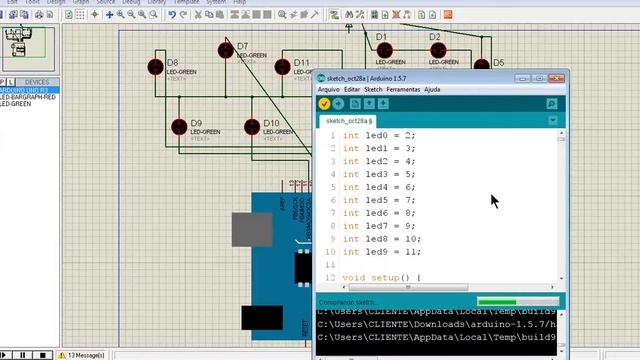Select LED-BARGRAPH-RED in the device list
The width and height of the screenshot is (640, 360).
pos(29,97)
